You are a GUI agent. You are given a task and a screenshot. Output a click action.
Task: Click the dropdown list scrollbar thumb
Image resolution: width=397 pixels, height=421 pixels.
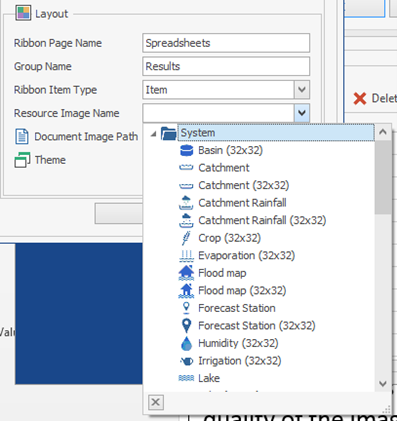point(383,177)
